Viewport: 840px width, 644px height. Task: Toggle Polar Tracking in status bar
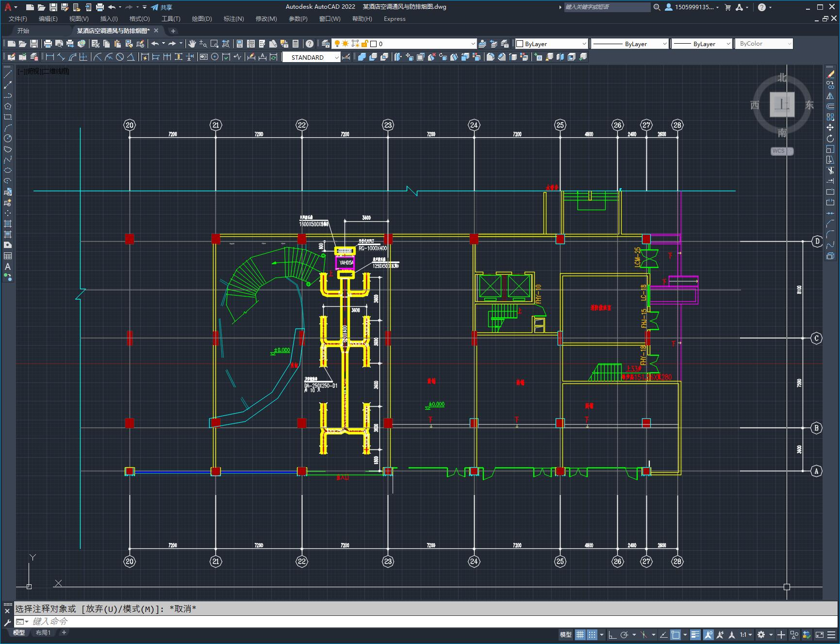[x=625, y=635]
